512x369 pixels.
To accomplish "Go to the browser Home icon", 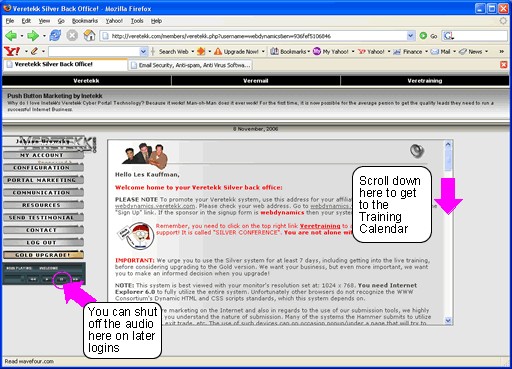I will click(89, 35).
